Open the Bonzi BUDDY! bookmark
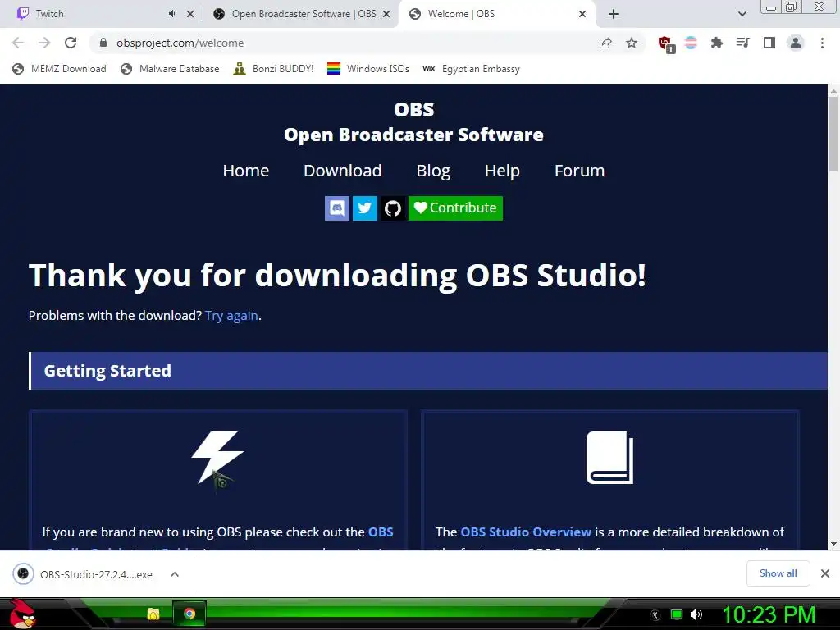The height and width of the screenshot is (630, 840). coord(273,69)
